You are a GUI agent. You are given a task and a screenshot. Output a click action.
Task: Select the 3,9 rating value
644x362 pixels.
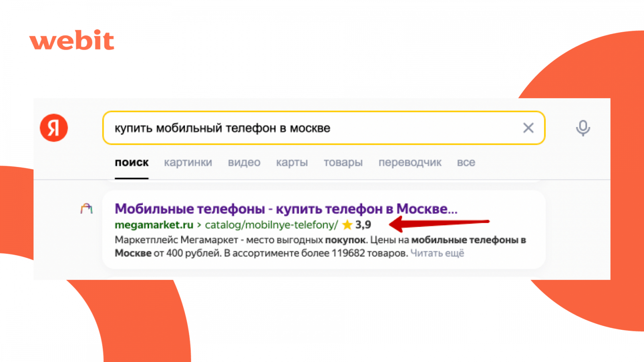363,224
